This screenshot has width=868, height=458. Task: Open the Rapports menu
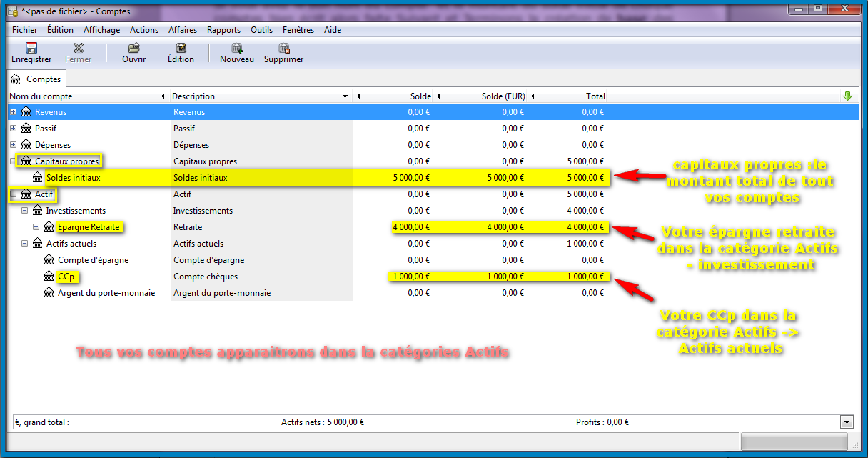point(223,30)
